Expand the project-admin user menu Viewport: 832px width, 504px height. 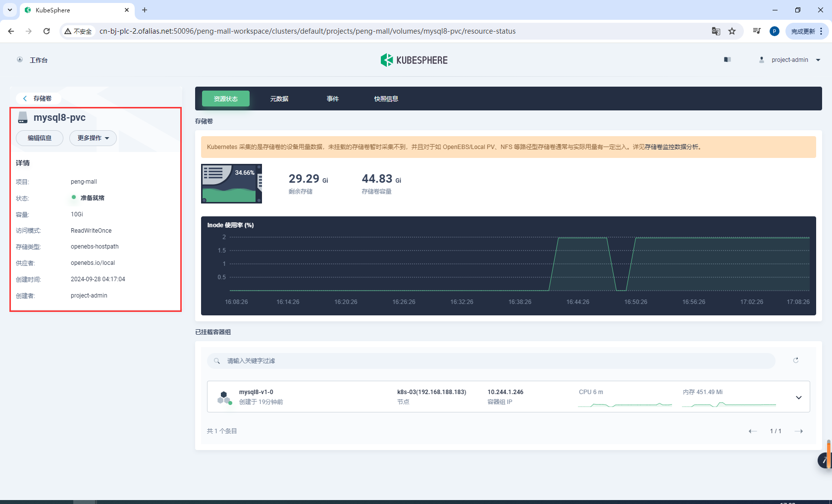[x=818, y=60]
